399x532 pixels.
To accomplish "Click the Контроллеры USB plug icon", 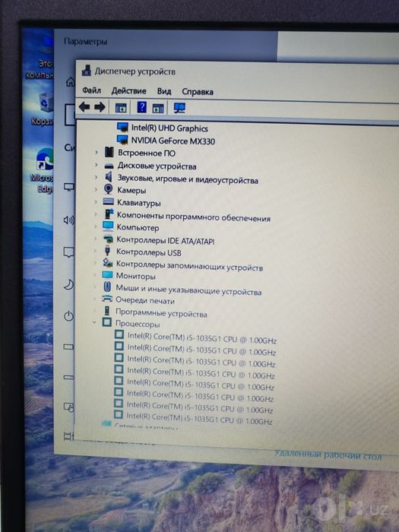I will 108,251.
